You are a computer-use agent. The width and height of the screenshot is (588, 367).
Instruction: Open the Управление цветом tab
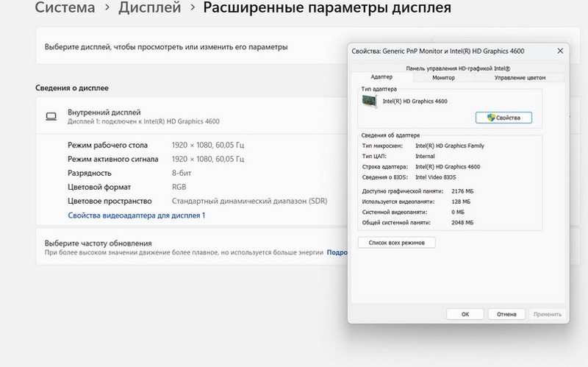pyautogui.click(x=520, y=77)
